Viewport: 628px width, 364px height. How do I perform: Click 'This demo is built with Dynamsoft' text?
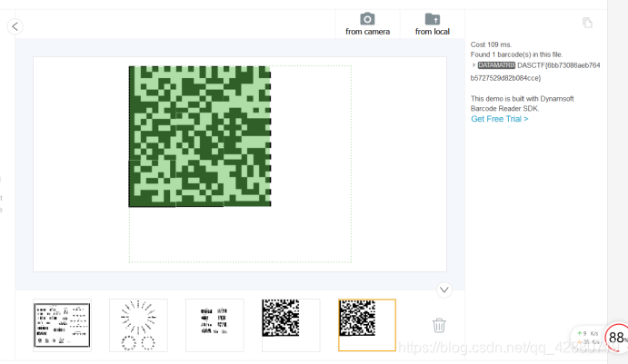click(523, 98)
